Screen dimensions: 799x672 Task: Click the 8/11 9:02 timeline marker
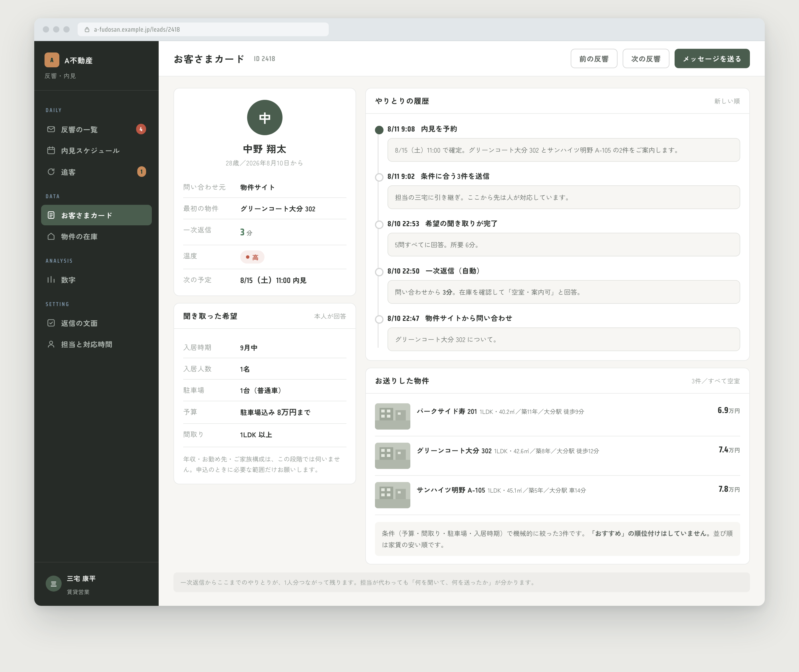pyautogui.click(x=379, y=177)
